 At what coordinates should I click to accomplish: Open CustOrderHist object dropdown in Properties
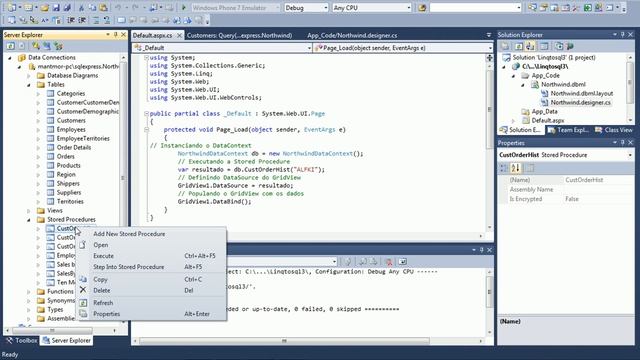point(630,155)
